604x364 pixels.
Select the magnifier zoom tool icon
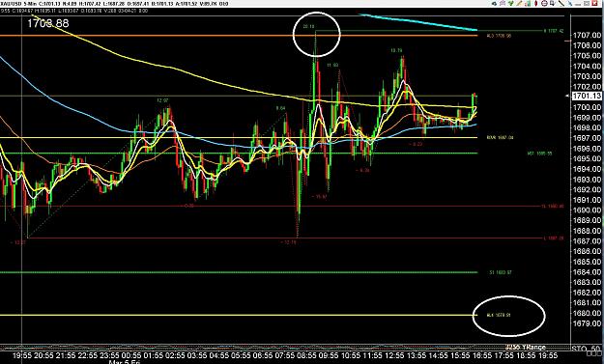click(x=553, y=4)
